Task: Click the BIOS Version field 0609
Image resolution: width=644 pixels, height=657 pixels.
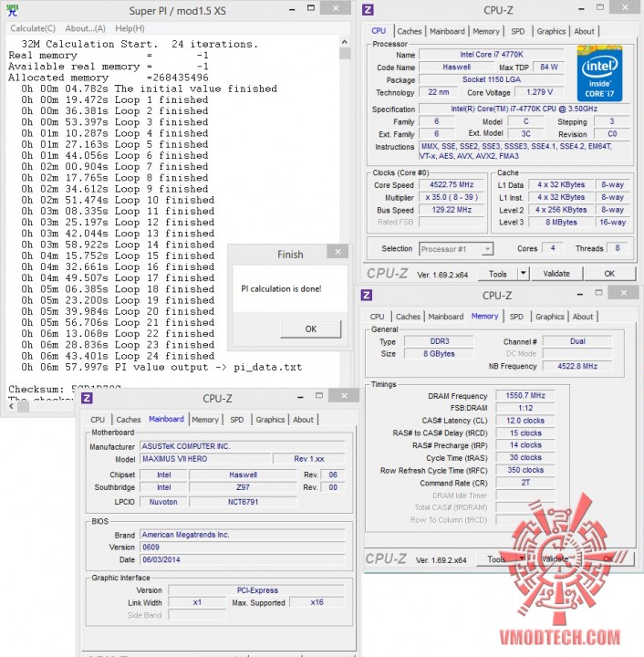Action: [242, 547]
